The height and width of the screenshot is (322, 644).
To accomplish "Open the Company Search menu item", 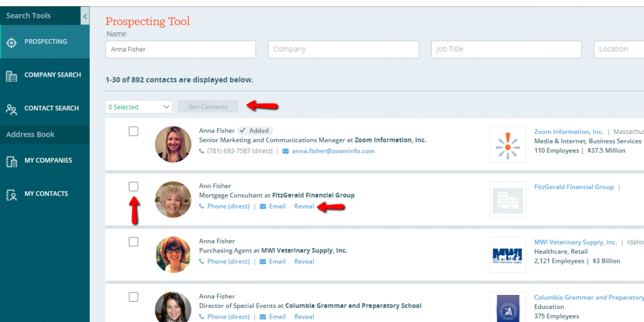I will (x=53, y=75).
